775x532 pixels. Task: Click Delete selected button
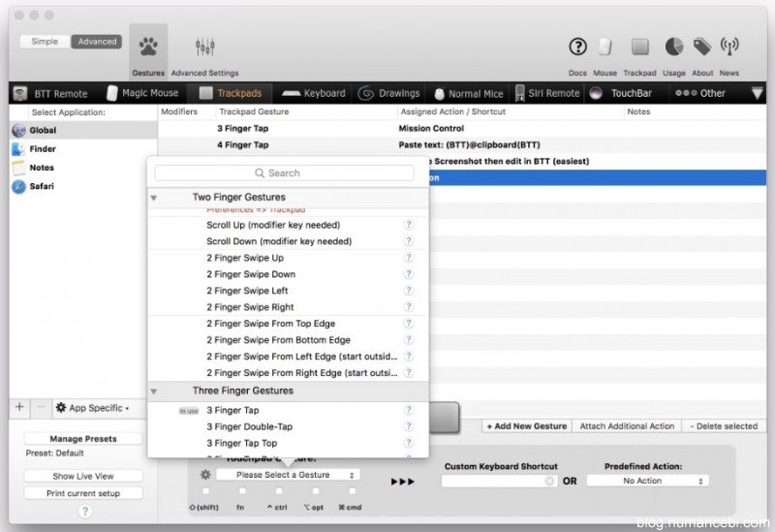click(x=724, y=426)
